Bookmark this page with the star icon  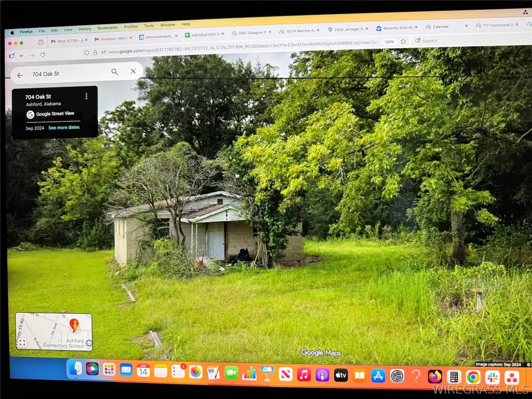coord(403,41)
